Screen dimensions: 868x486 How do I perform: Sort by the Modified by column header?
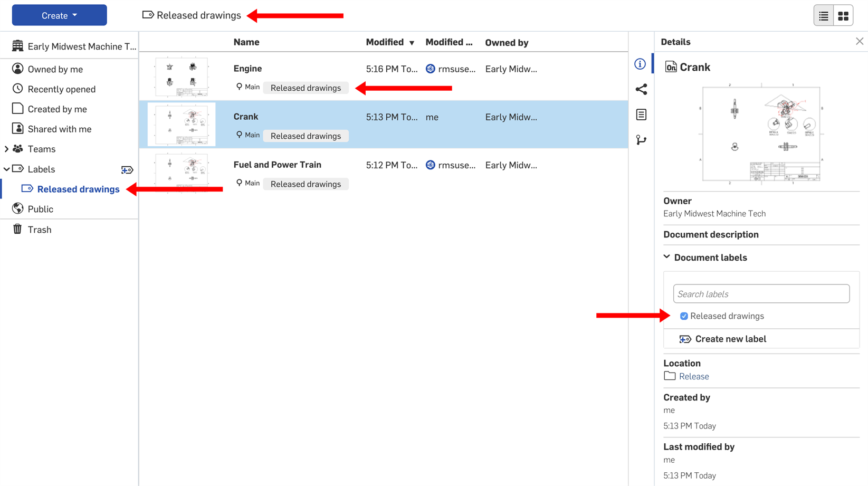pyautogui.click(x=449, y=42)
